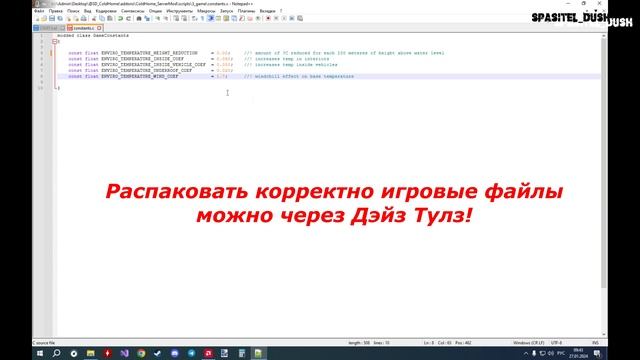The height and width of the screenshot is (360, 640).
Task: Open the Windows Start menu
Action: [x=40, y=353]
